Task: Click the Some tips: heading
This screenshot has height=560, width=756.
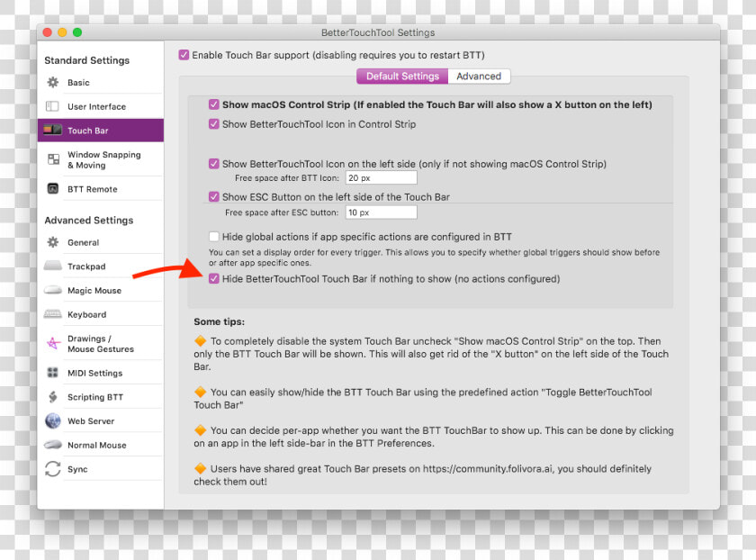Action: pyautogui.click(x=220, y=321)
